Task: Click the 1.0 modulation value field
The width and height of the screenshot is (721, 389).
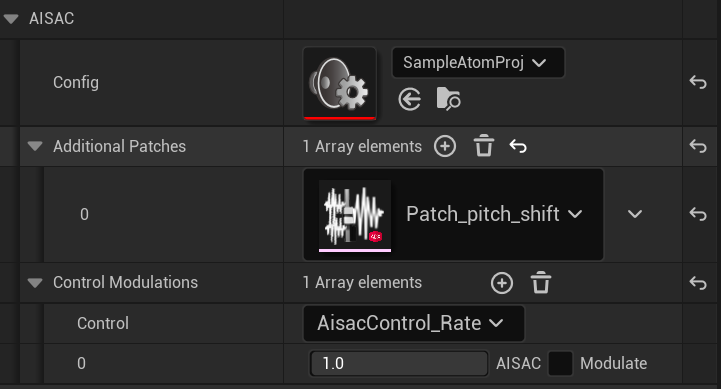Action: pos(399,363)
